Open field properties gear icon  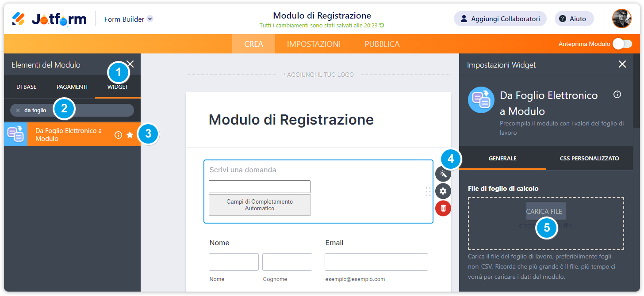click(443, 191)
